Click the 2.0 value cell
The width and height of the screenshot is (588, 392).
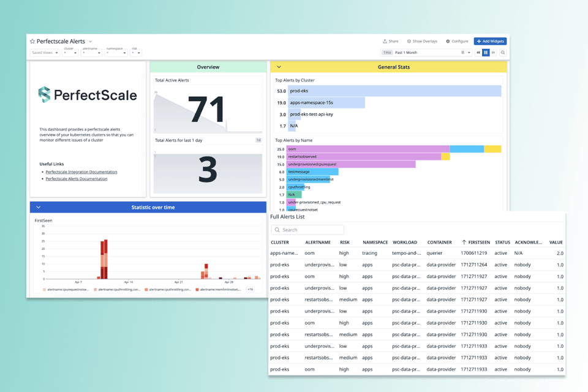[560, 253]
